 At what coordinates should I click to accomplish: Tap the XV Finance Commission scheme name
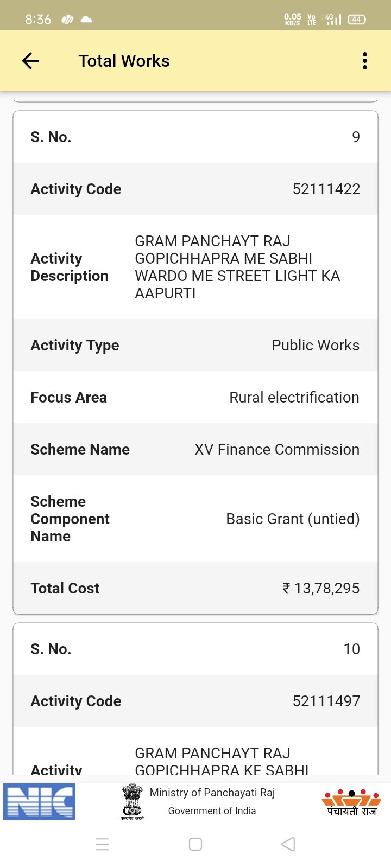(x=277, y=449)
